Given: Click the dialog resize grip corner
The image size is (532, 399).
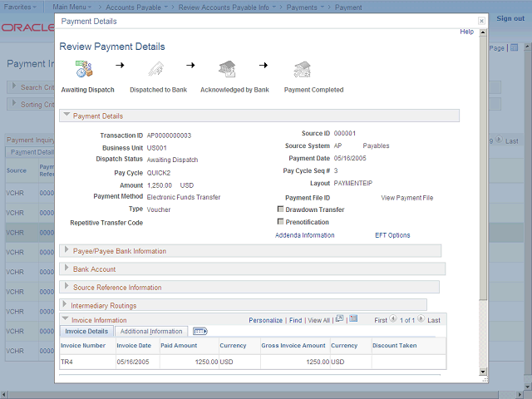Looking at the screenshot, I should (x=485, y=381).
